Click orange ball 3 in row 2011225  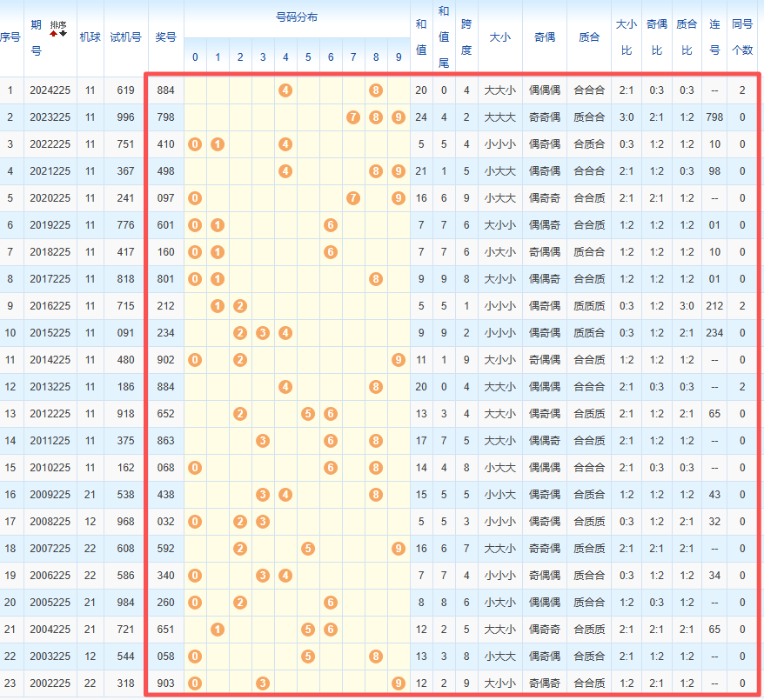[263, 441]
